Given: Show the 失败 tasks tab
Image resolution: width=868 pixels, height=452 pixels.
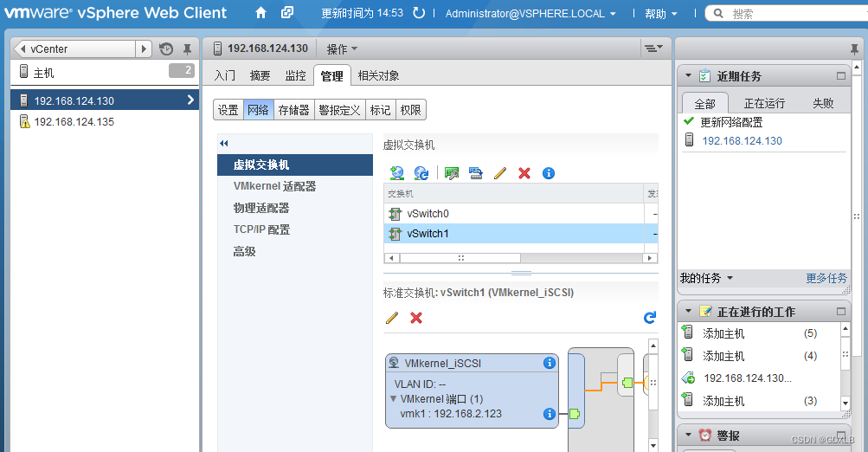Looking at the screenshot, I should coord(823,103).
